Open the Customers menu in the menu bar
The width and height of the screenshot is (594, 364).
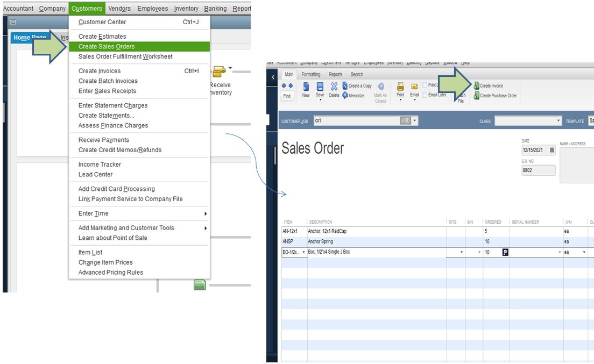(87, 8)
